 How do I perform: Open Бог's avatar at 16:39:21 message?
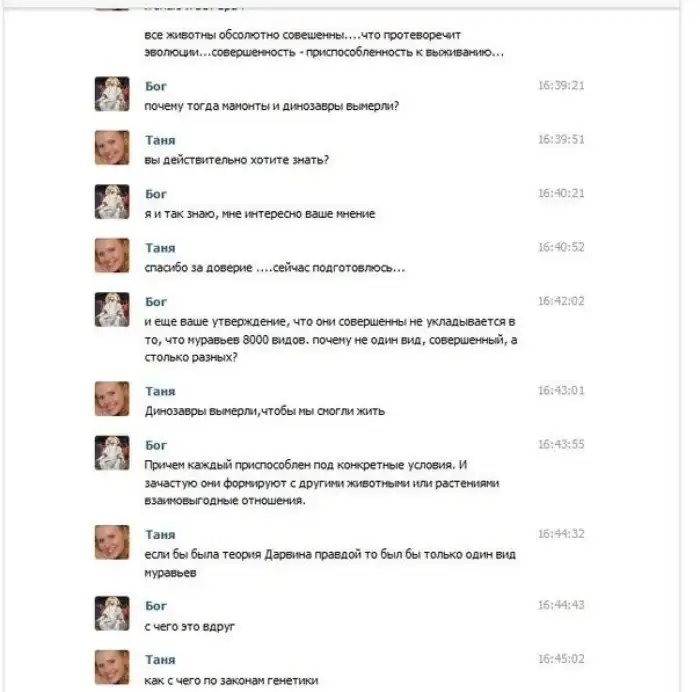(112, 94)
